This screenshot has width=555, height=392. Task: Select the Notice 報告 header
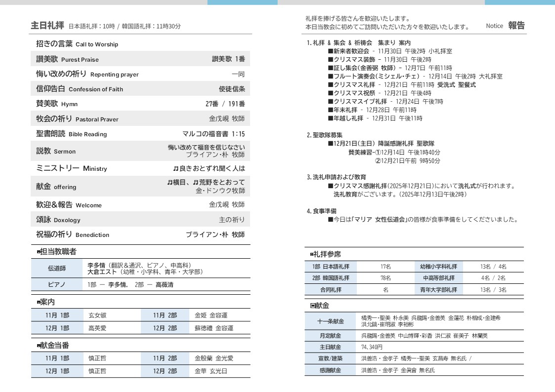pos(505,26)
